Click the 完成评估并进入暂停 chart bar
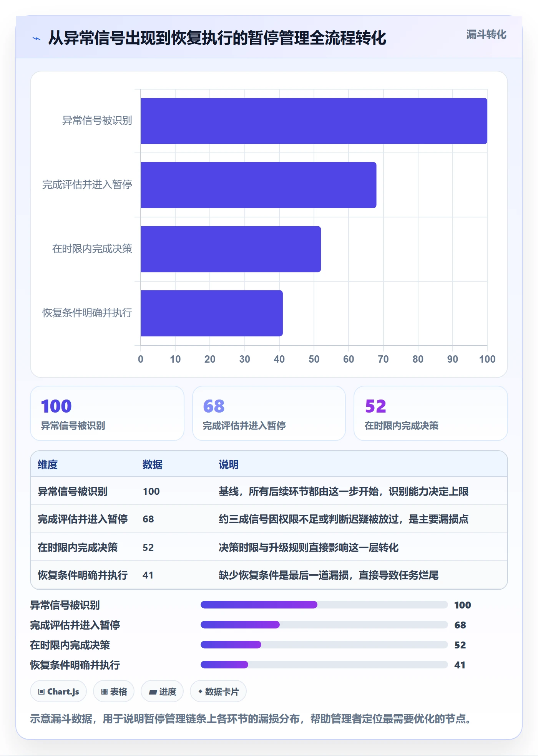This screenshot has width=538, height=756. 259,185
